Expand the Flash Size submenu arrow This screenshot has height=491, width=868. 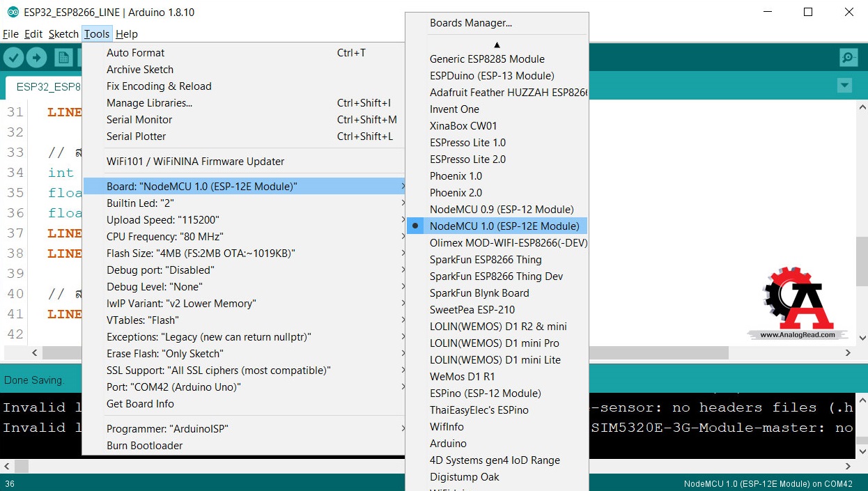pyautogui.click(x=403, y=254)
